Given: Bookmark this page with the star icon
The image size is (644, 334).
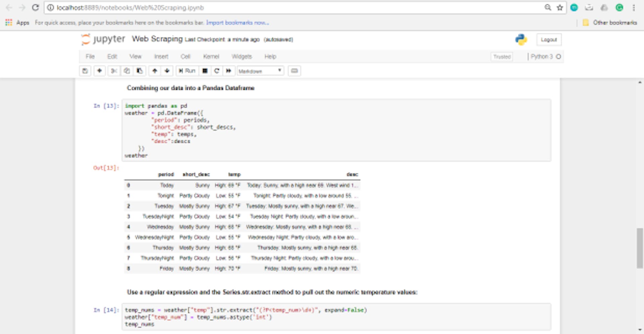Looking at the screenshot, I should (x=559, y=7).
